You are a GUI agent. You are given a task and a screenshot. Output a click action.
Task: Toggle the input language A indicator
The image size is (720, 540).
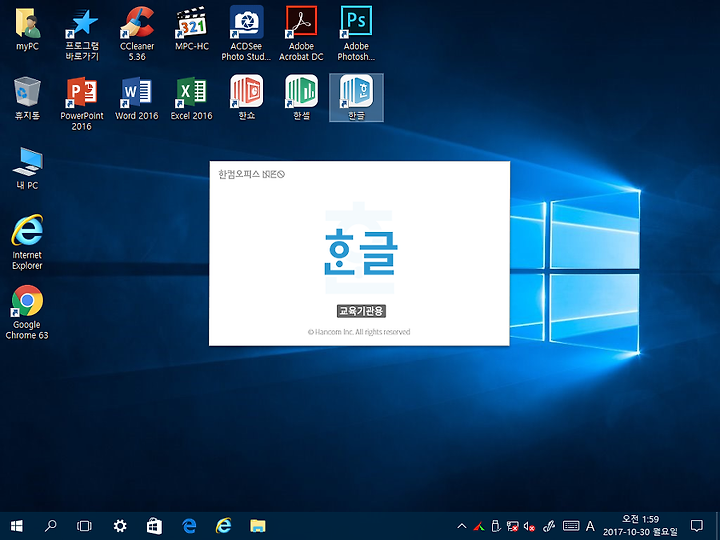pyautogui.click(x=590, y=526)
